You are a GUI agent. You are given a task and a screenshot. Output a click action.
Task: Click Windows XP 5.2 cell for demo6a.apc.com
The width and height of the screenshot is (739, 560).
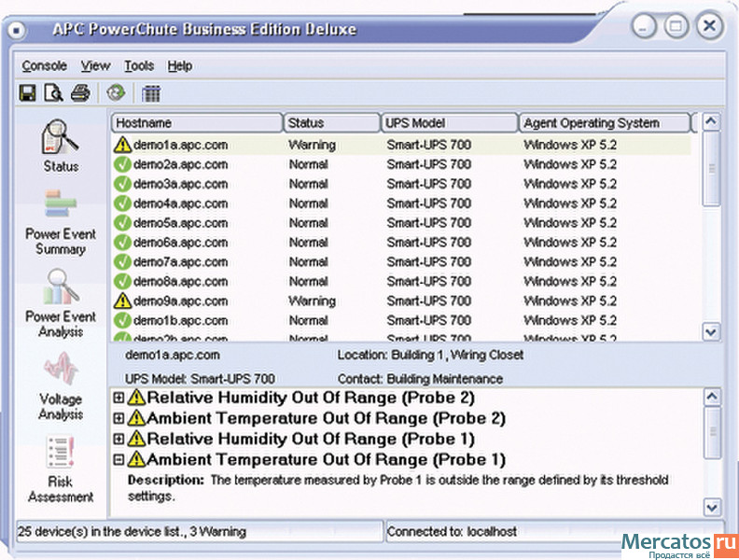pos(570,243)
